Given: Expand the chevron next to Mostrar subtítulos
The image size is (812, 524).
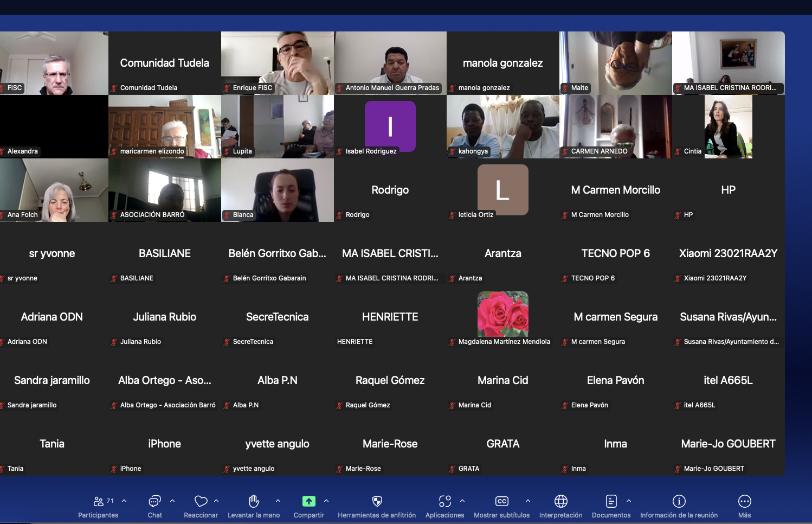Looking at the screenshot, I should pos(528,501).
